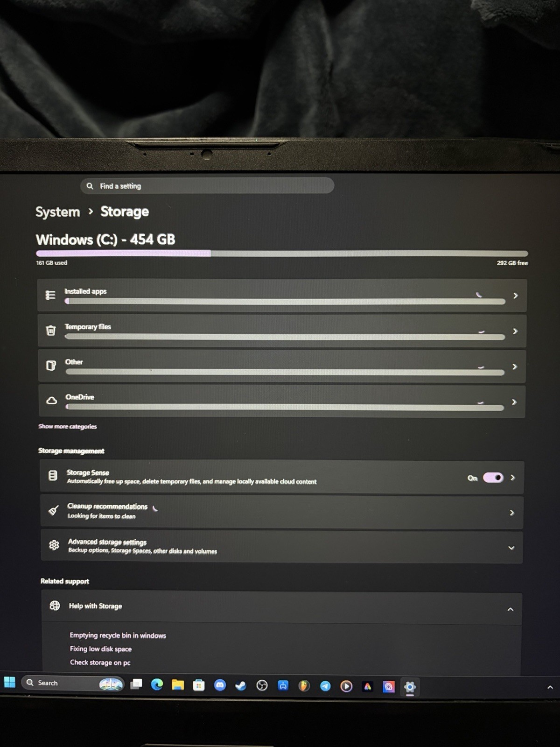Click the Storage management heading

[71, 451]
